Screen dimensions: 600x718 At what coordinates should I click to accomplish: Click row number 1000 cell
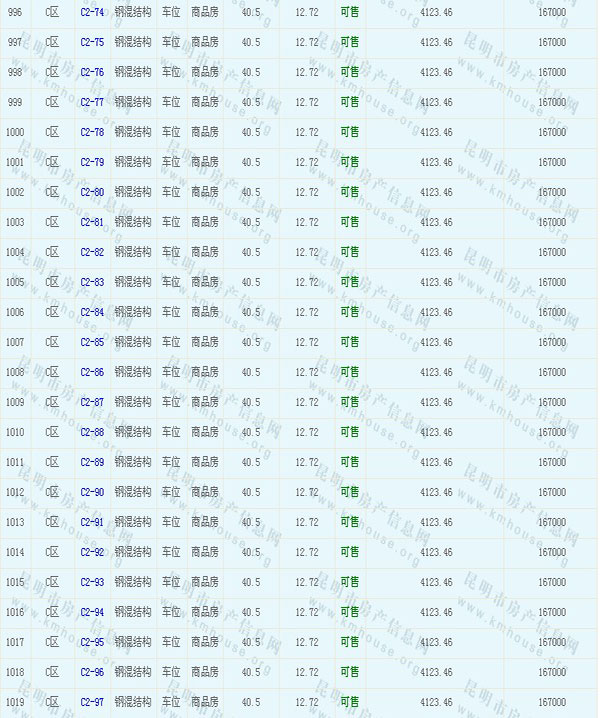click(x=15, y=133)
